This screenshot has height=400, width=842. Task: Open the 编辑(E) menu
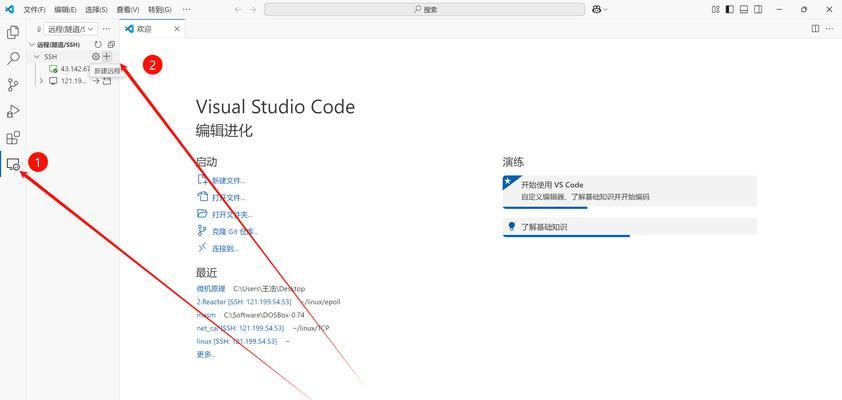pyautogui.click(x=66, y=10)
